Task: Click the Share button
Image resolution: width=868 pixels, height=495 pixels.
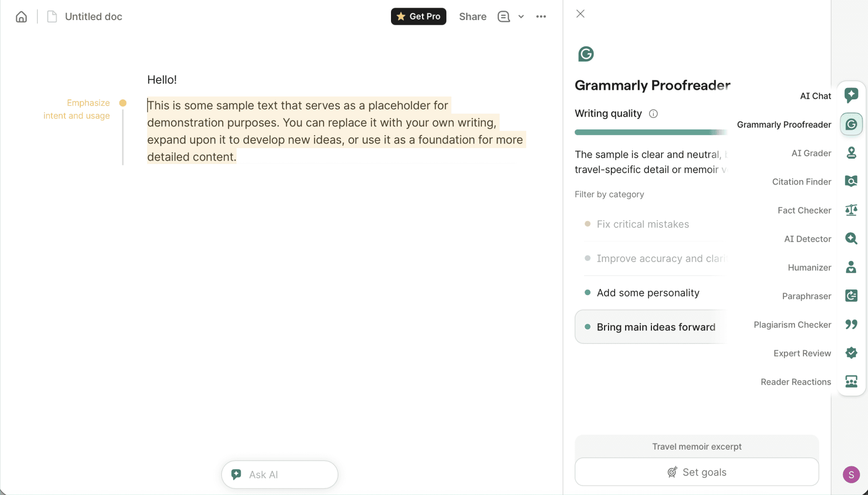Action: (x=473, y=17)
